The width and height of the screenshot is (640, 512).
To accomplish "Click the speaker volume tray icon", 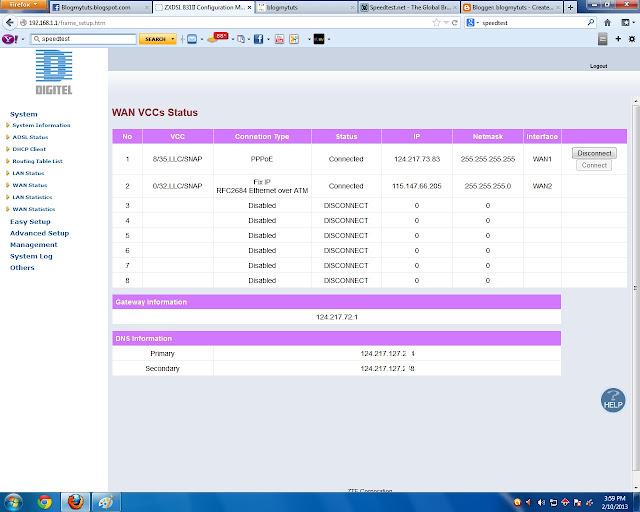I will 542,503.
